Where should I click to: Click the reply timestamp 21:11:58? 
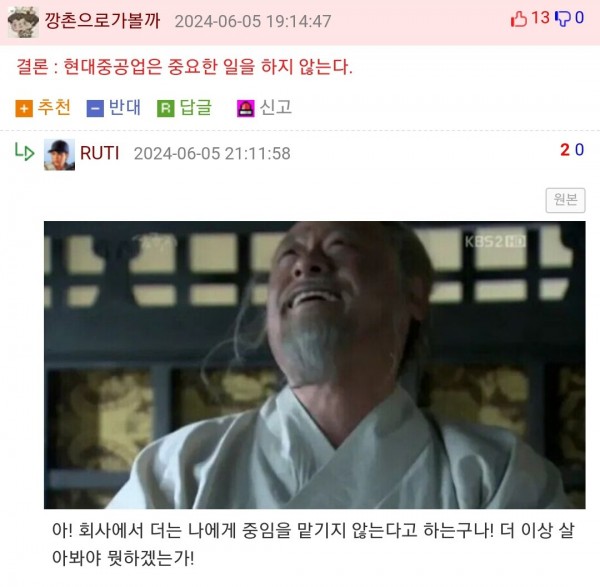(x=258, y=154)
